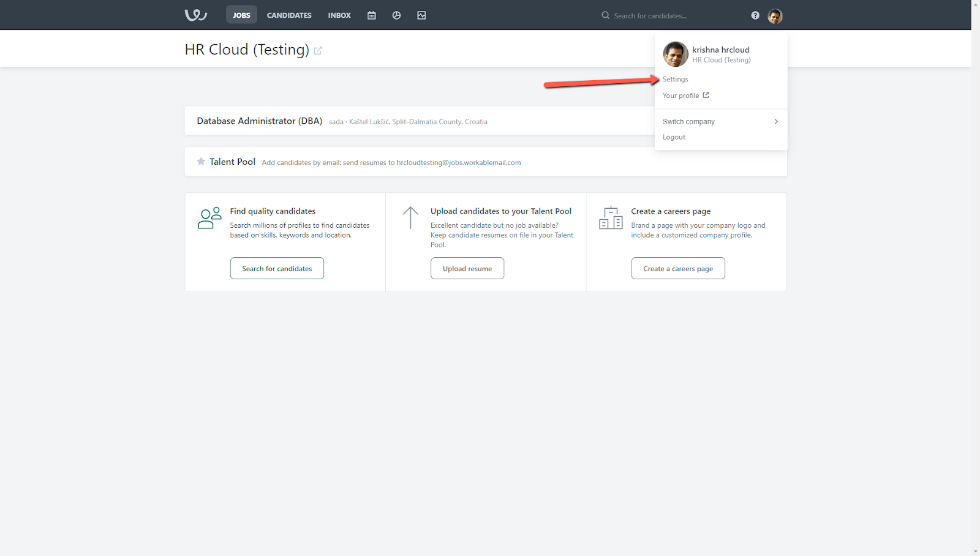Click the help question mark icon

(755, 15)
